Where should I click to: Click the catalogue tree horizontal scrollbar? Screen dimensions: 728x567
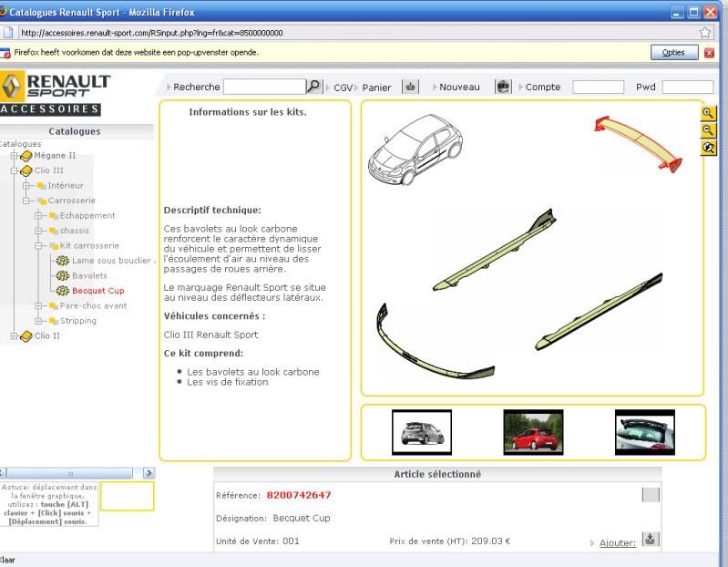click(69, 473)
